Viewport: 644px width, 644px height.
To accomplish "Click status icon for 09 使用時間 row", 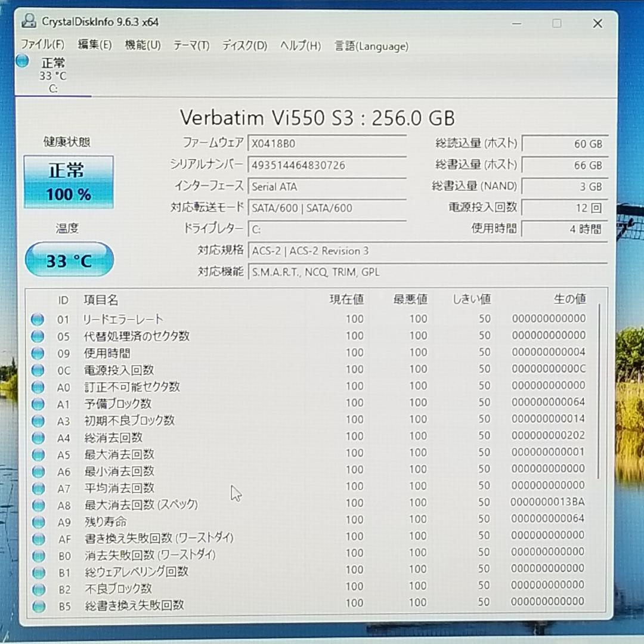I will tap(38, 353).
